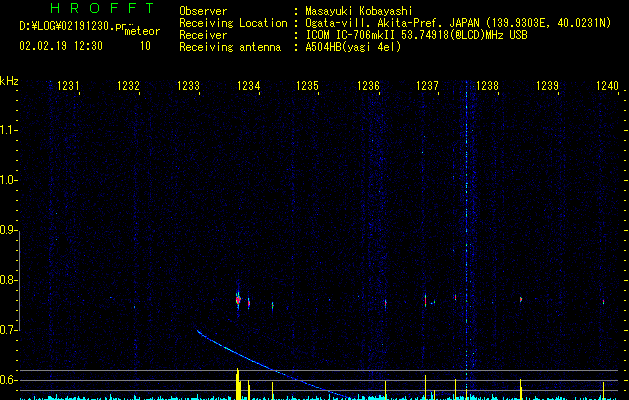629x400 pixels.
Task: Click time axis label 1232
Action: pyautogui.click(x=128, y=86)
